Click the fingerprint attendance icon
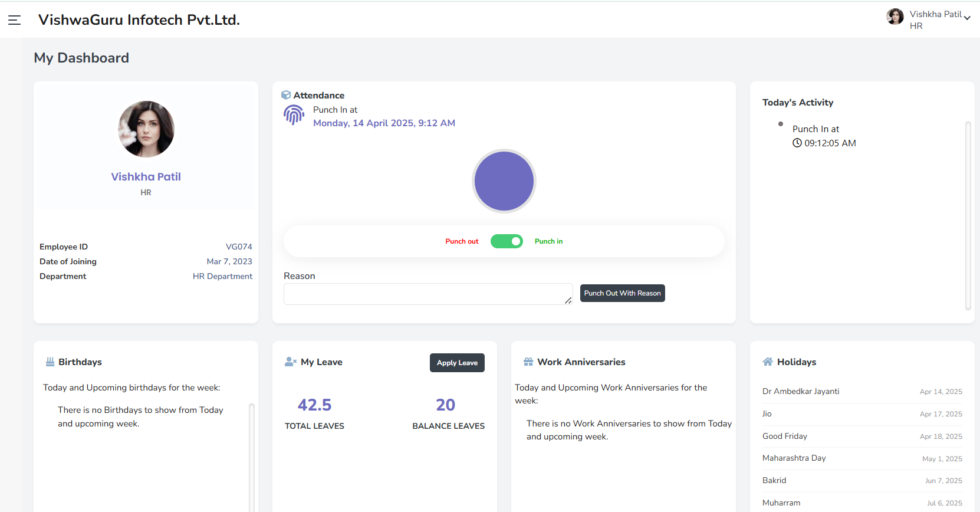Image resolution: width=980 pixels, height=512 pixels. click(294, 115)
